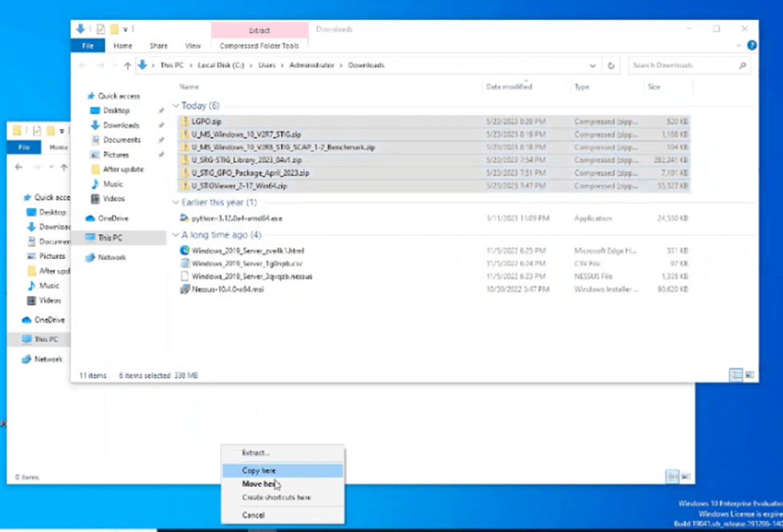Click the LGPO.zip file icon
Viewport: 783px width, 532px height.
(x=186, y=121)
